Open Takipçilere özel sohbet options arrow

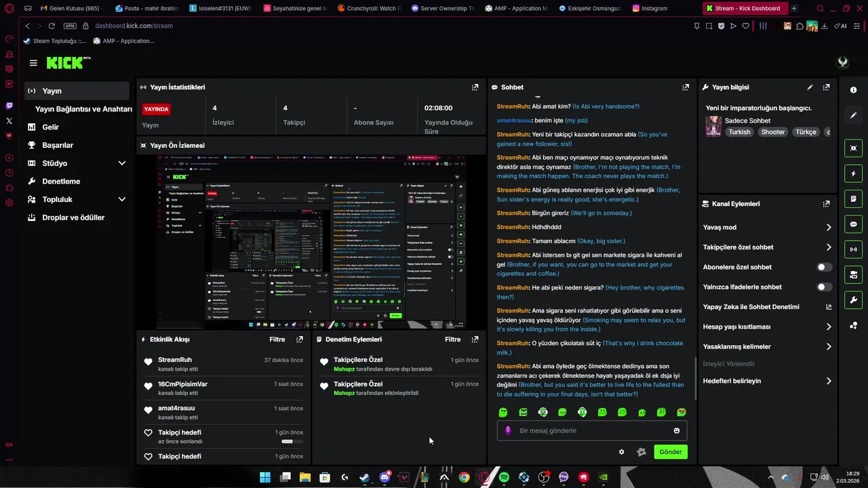tap(829, 247)
